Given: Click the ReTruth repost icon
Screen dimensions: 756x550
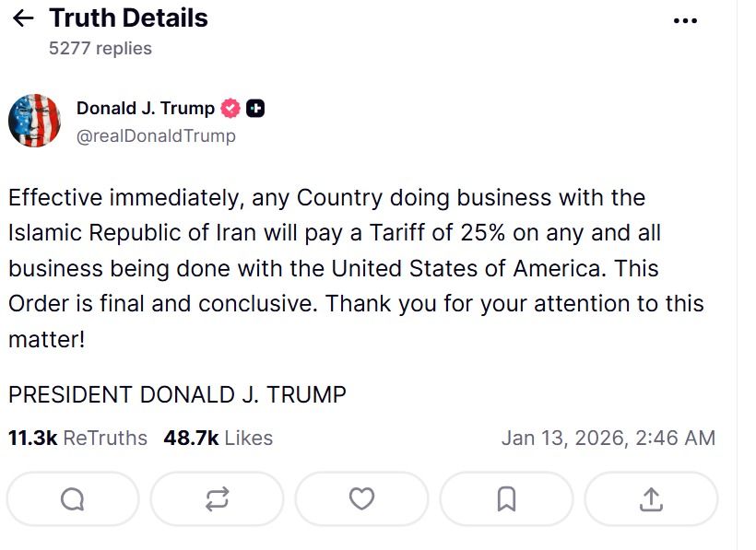Looking at the screenshot, I should (x=217, y=499).
